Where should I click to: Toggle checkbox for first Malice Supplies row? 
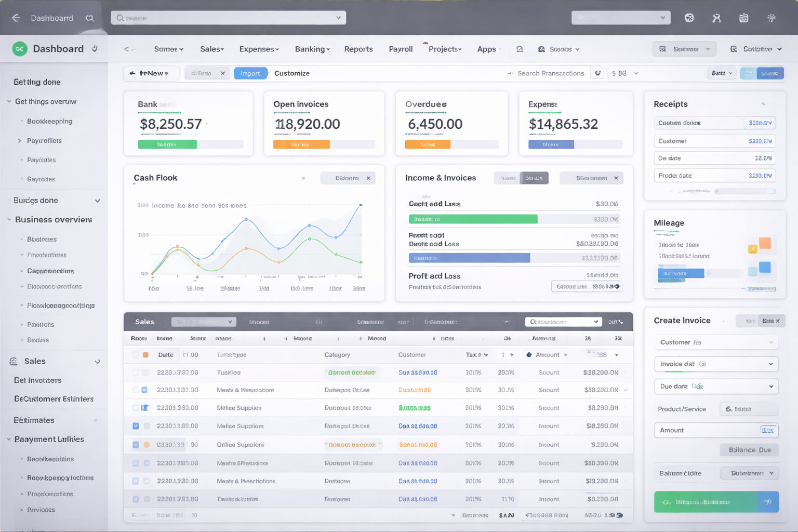(136, 408)
